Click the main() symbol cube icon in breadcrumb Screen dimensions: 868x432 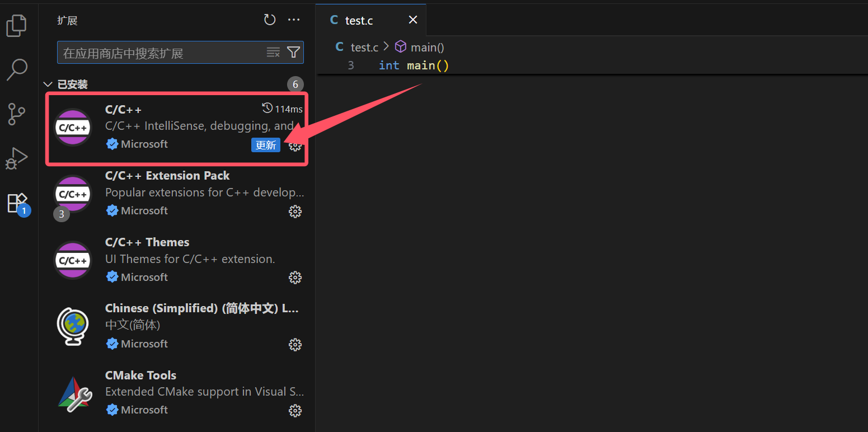coord(401,46)
